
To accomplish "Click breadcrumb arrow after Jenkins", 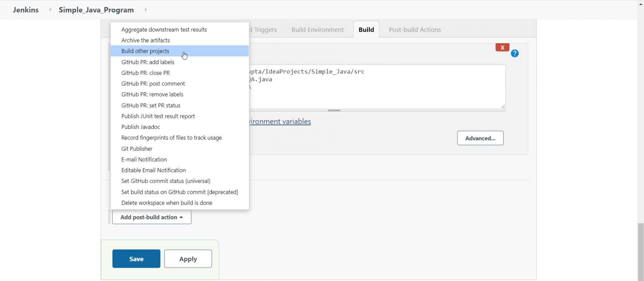I will point(50,10).
